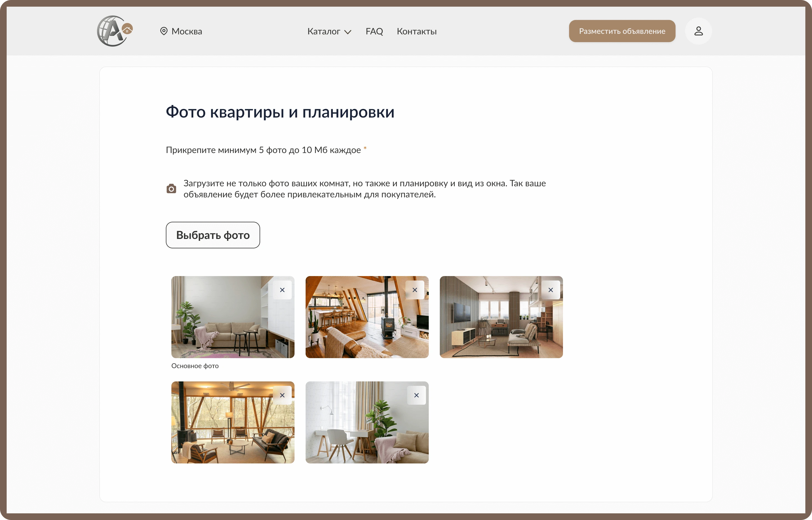Viewport: 812px width, 520px height.
Task: Remove the main photo with beige sofa
Action: (x=282, y=290)
